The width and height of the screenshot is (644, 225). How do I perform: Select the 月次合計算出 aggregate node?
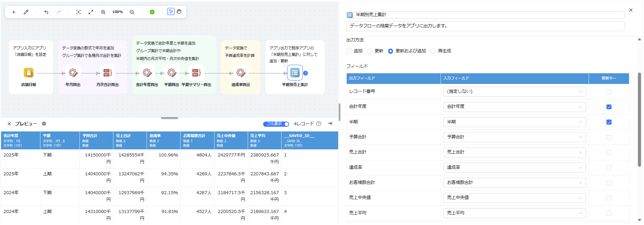coord(108,73)
